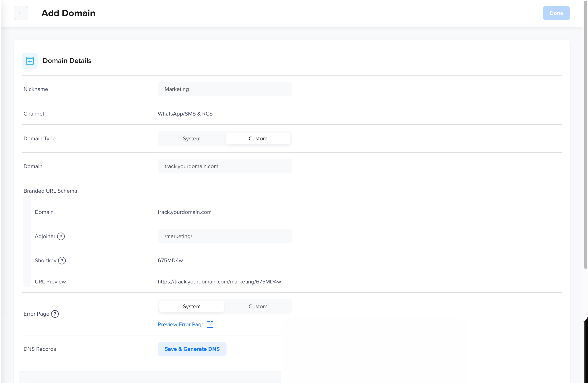
Task: Focus the Nickname field containing Marketing
Action: pyautogui.click(x=224, y=89)
